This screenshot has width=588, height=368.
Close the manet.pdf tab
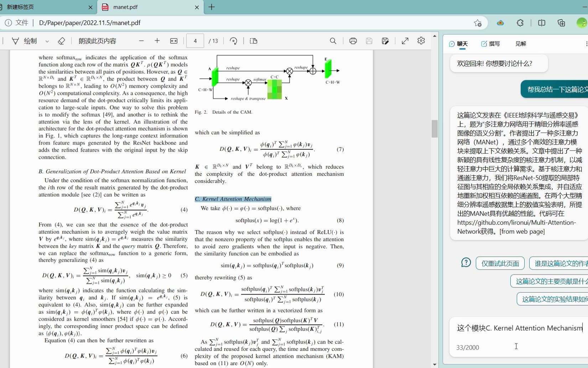[x=197, y=7]
